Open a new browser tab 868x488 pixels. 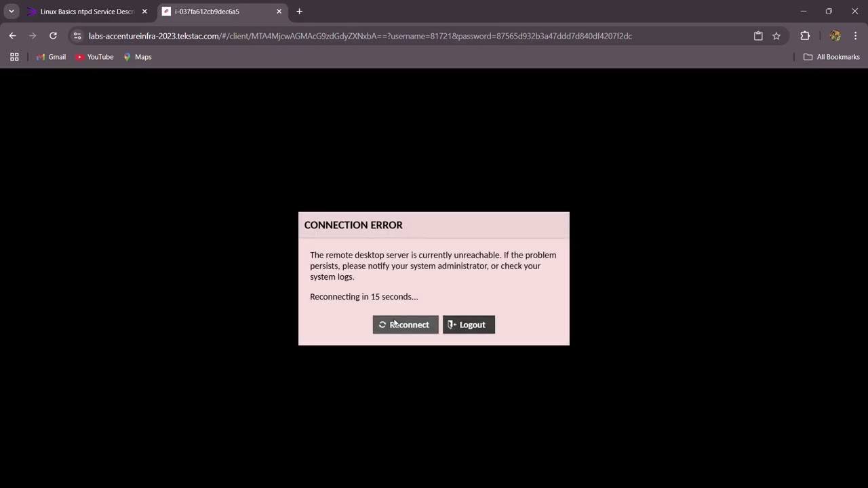point(299,12)
